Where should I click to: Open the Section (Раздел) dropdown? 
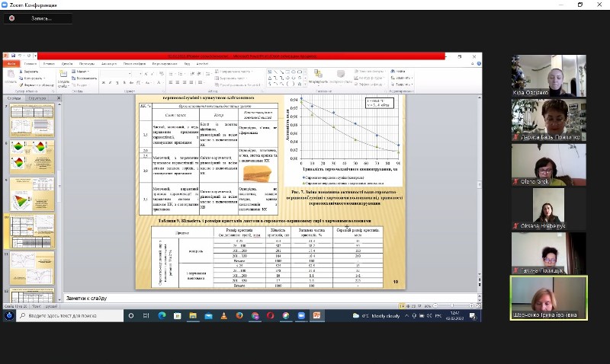point(80,85)
